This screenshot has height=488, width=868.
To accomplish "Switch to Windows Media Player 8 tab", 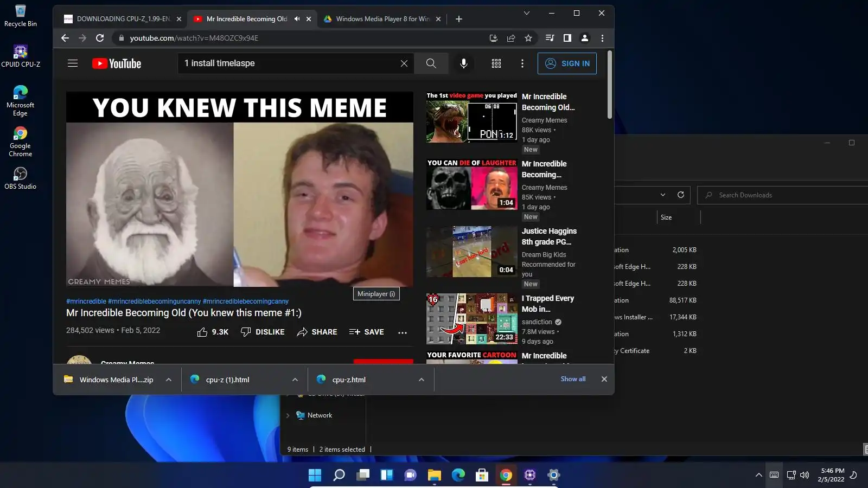I will tap(382, 18).
